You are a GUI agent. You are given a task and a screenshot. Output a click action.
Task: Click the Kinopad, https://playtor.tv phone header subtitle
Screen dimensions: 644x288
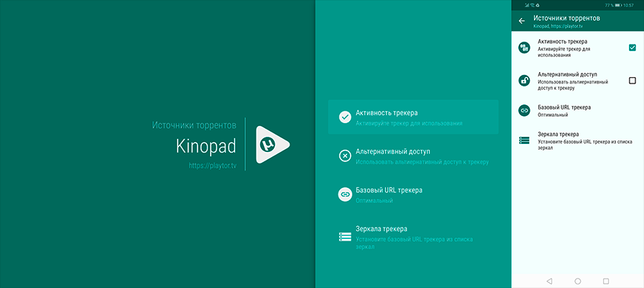pos(558,26)
